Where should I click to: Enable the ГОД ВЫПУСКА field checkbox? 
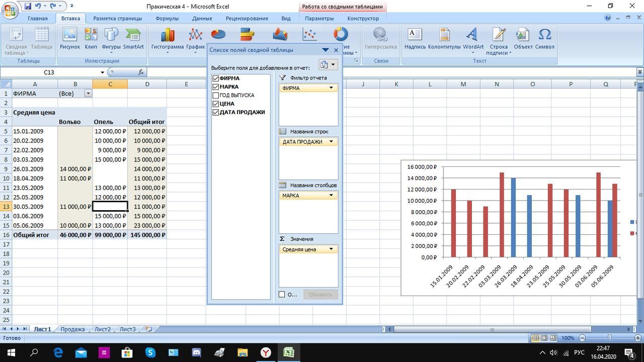[216, 96]
